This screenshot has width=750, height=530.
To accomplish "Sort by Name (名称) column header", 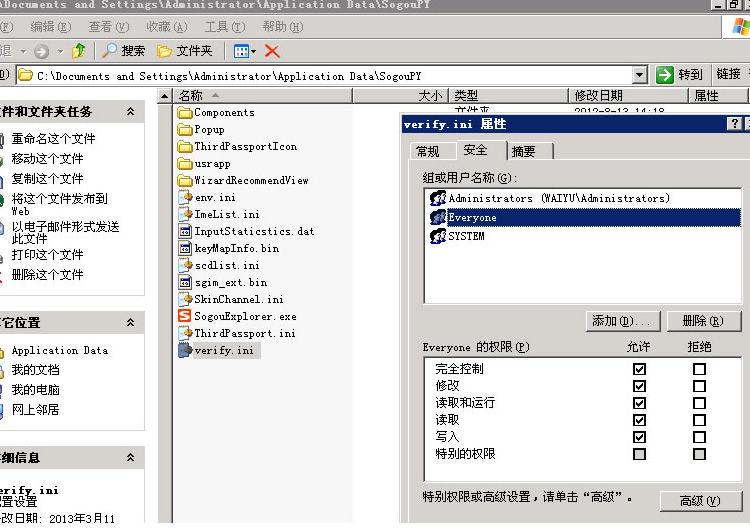I will [x=263, y=96].
